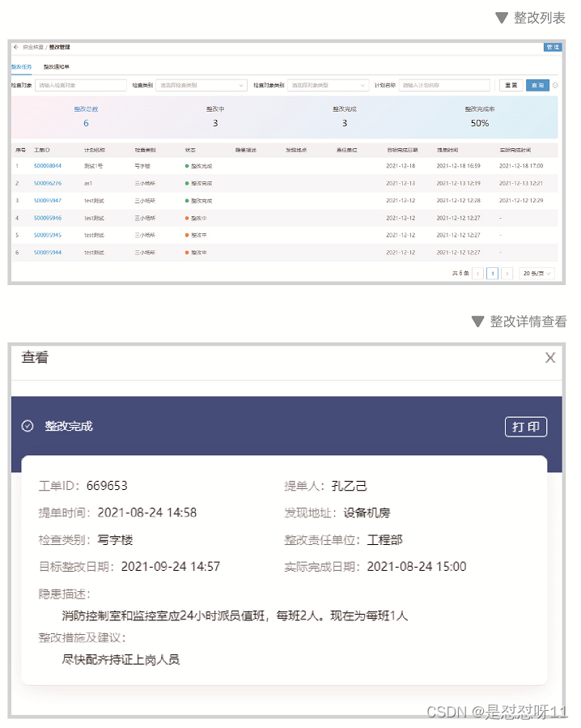
Task: Click the 整改中 statistic label
Action: pos(215,109)
